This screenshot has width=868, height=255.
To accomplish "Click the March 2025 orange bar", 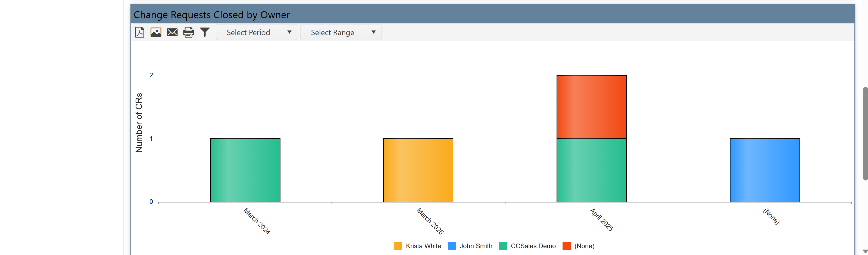I will (418, 170).
